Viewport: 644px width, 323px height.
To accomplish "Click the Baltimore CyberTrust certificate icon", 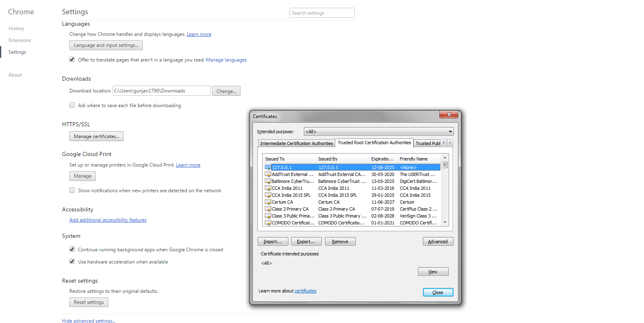I will pos(268,181).
